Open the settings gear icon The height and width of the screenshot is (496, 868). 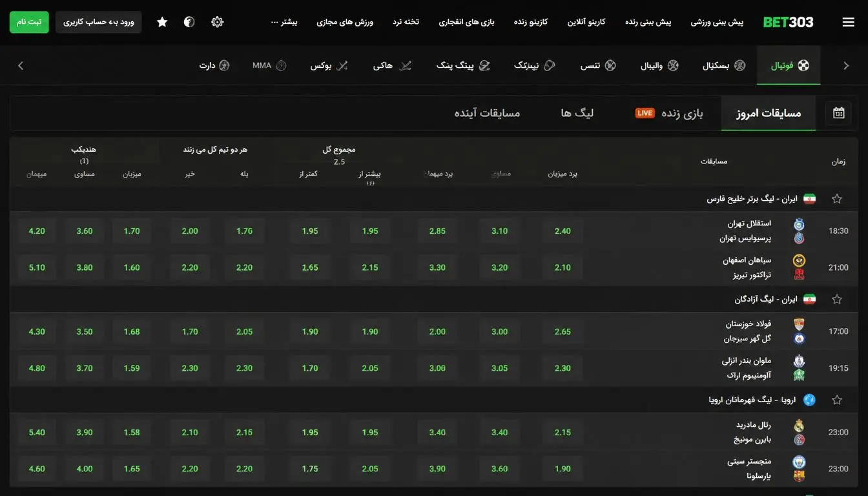(217, 22)
